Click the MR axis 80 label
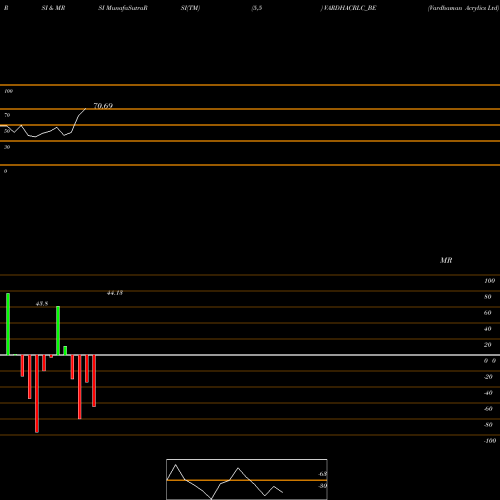Viewport: 500px width, 500px height. (x=487, y=297)
